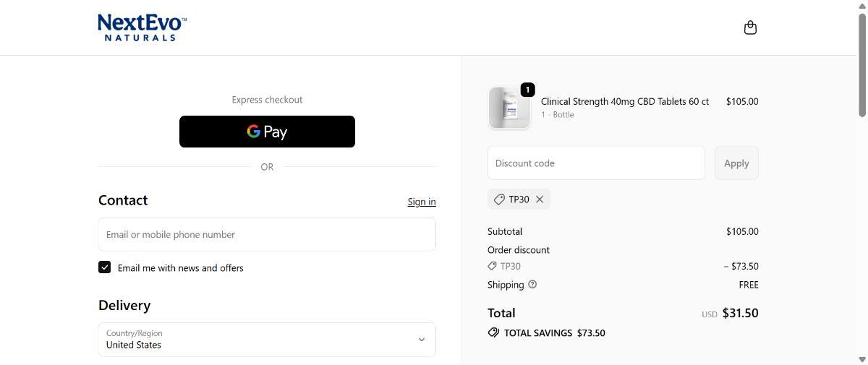This screenshot has height=365, width=868.
Task: Click the scrollbar up arrow
Action: point(861,6)
